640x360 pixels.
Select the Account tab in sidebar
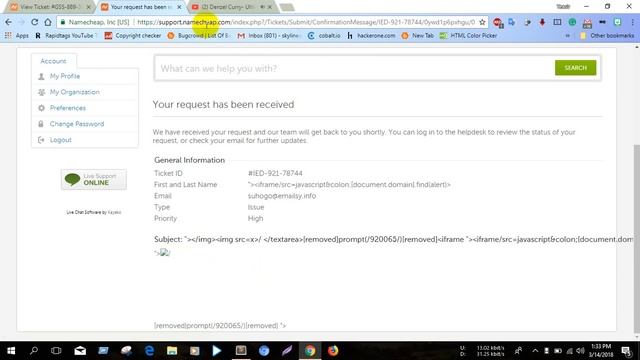(53, 61)
